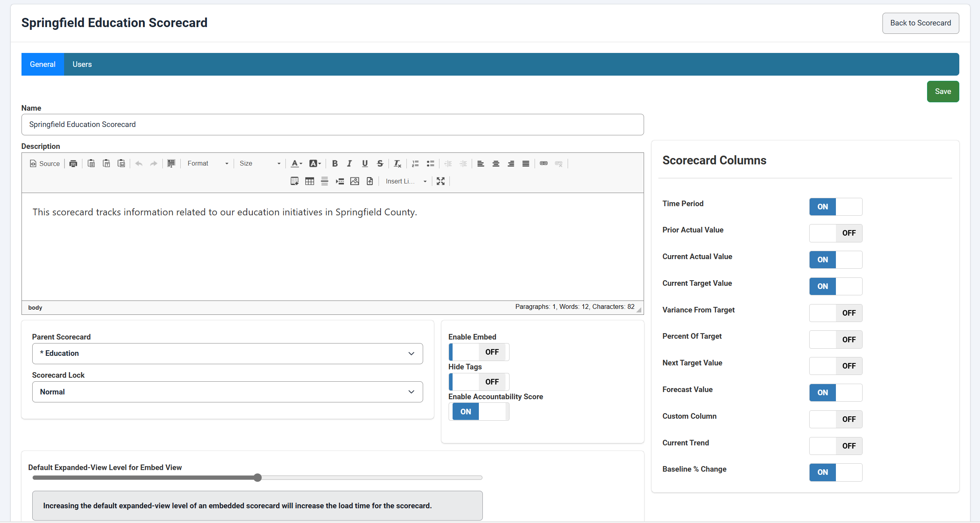Screen dimensions: 980x523
Task: Maximize the description editor
Action: pyautogui.click(x=440, y=181)
